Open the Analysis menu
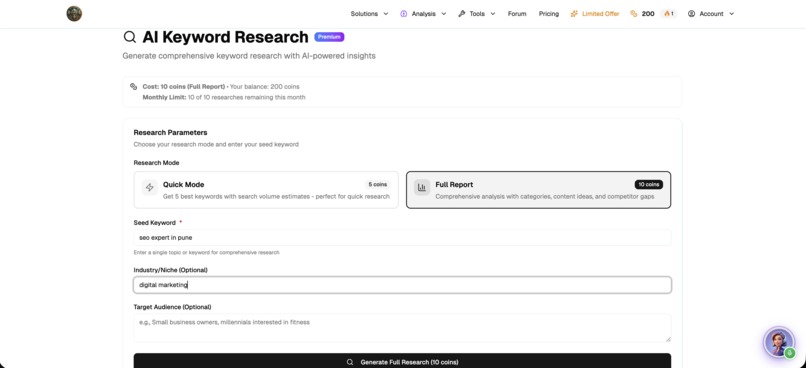Screen dimensions: 806x368 [x=423, y=14]
